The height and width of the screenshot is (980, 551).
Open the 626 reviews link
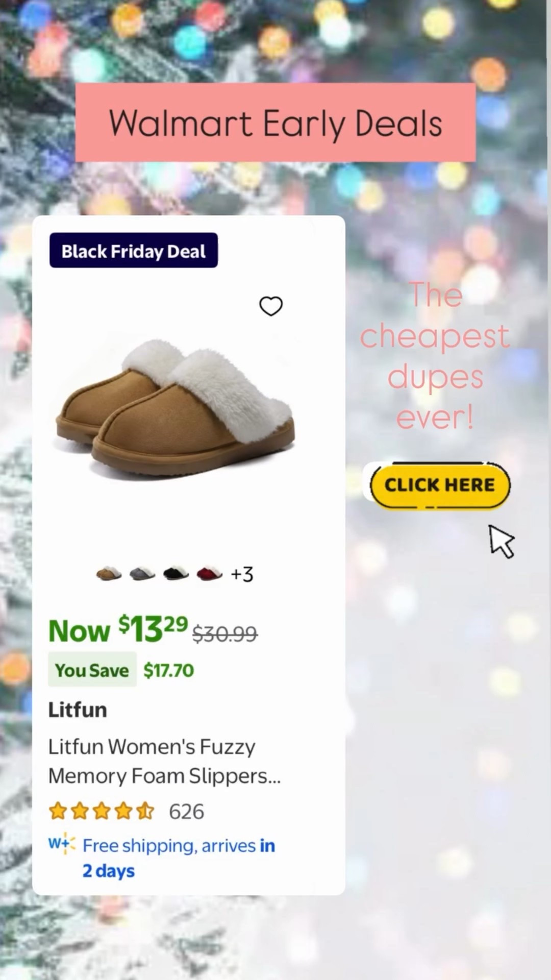point(187,811)
